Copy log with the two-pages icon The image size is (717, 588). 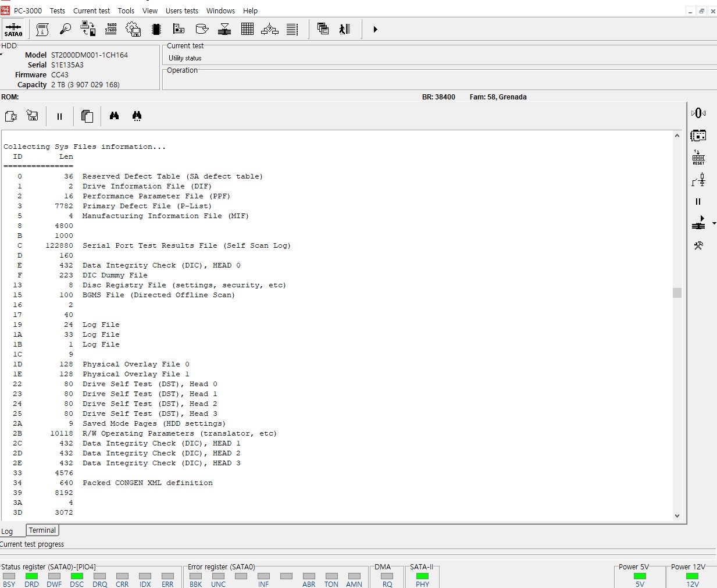point(87,116)
